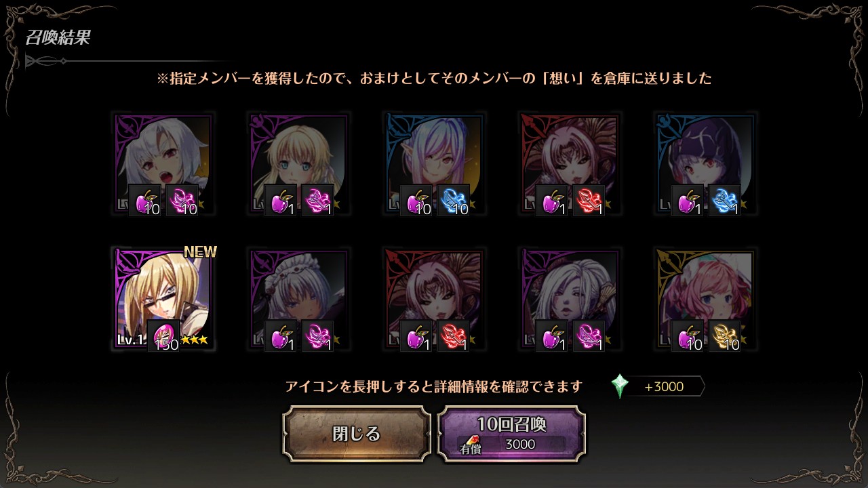Click the +3000 crystal counter
Screen dimensions: 868x488
(665, 387)
